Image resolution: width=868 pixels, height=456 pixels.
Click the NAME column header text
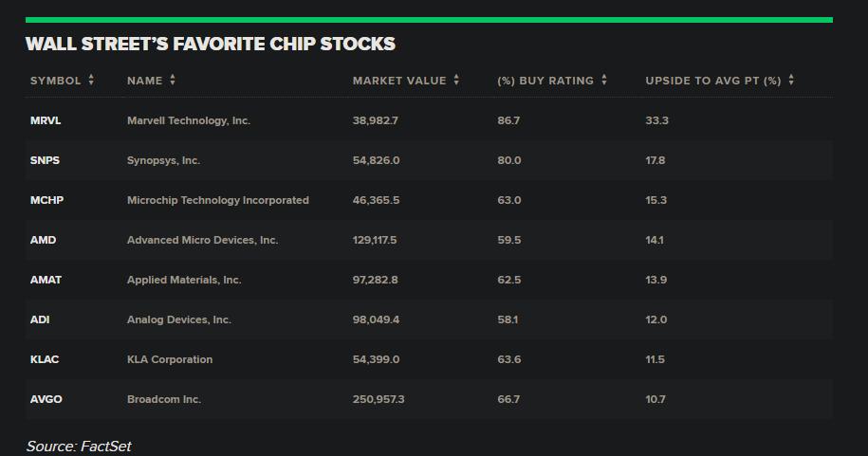point(144,81)
